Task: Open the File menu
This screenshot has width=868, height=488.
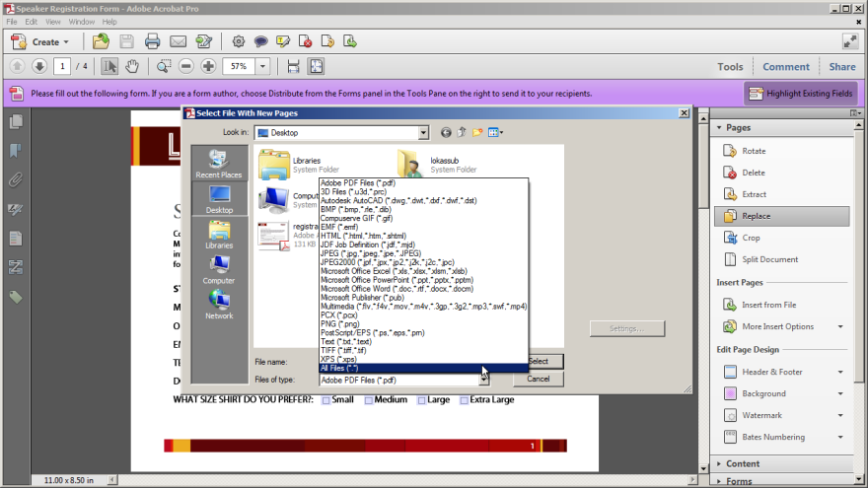Action: click(x=12, y=22)
